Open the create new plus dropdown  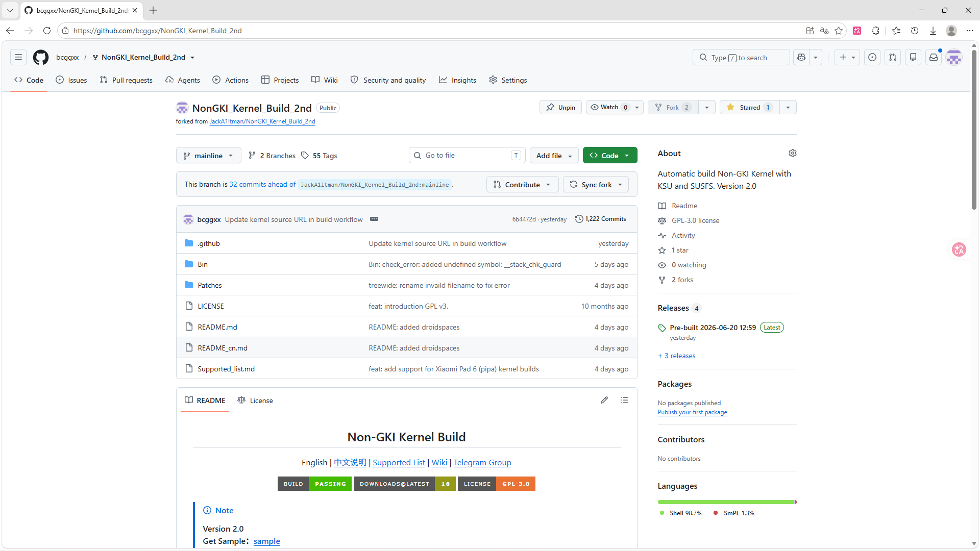coord(847,57)
